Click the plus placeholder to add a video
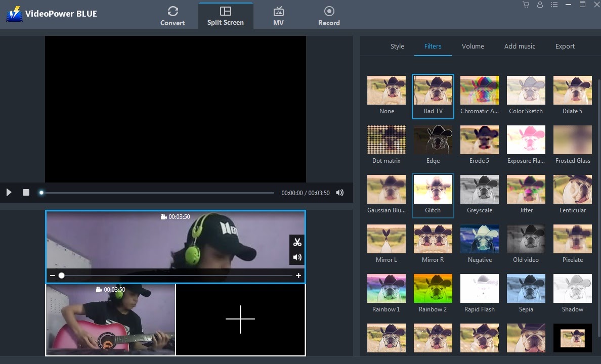 point(240,320)
